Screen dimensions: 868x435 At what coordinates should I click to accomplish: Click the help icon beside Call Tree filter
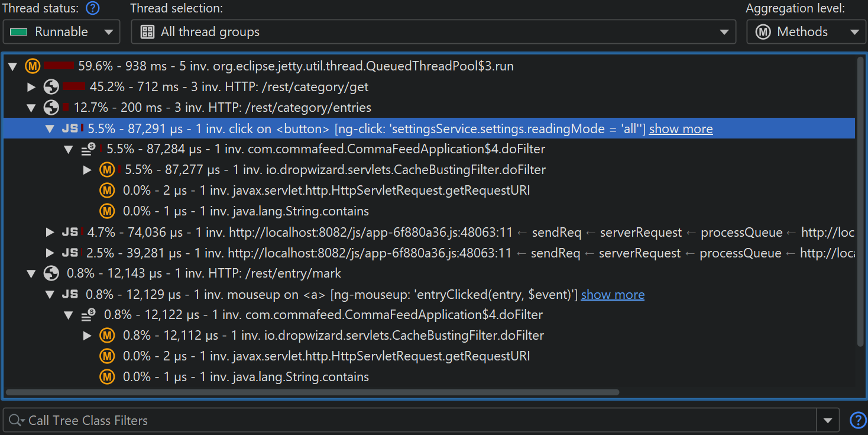pyautogui.click(x=857, y=420)
